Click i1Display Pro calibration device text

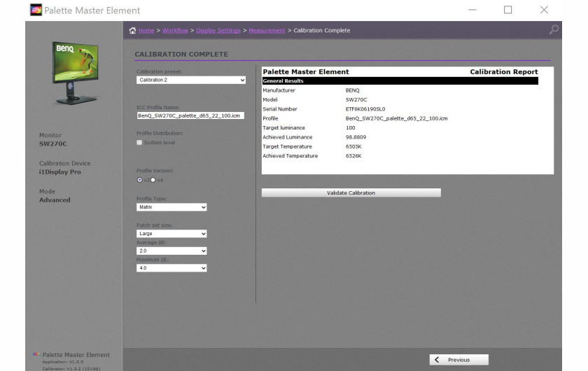tap(60, 172)
